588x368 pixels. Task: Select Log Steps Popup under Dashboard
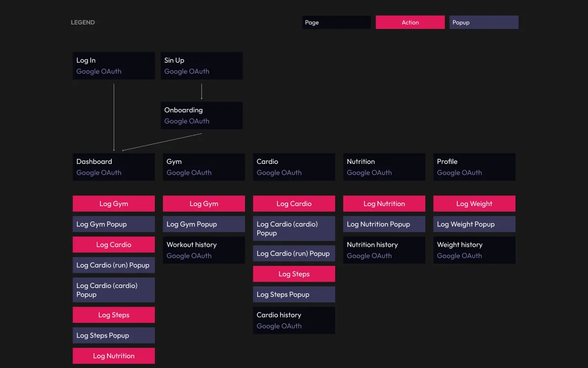[114, 336]
